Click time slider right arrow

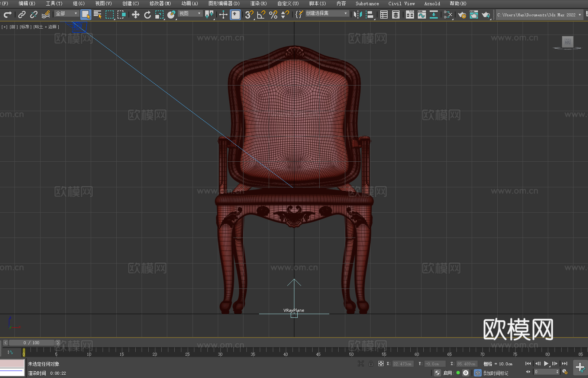coord(58,343)
